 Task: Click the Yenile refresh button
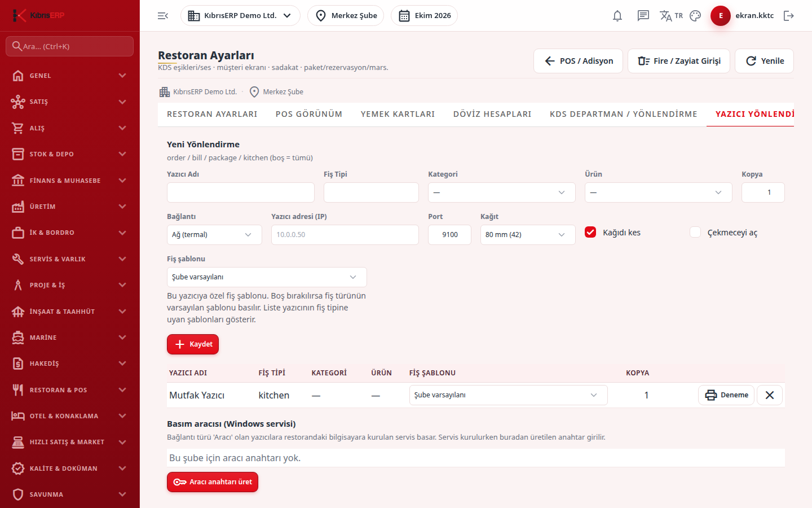[764, 61]
